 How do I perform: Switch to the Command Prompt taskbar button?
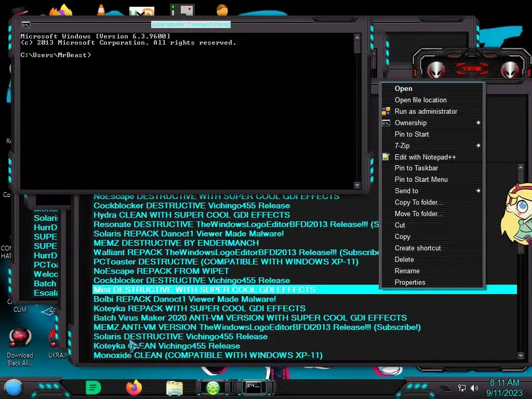[254, 388]
